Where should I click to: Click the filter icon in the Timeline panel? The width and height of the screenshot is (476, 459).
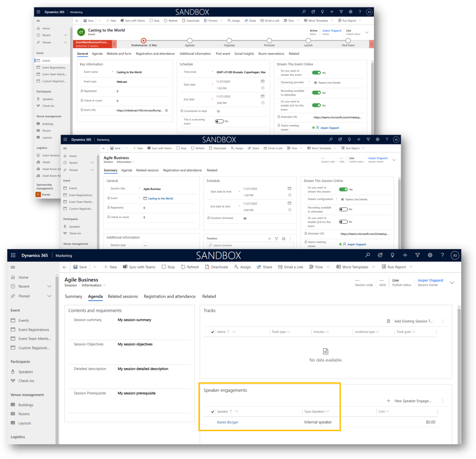tap(276, 238)
